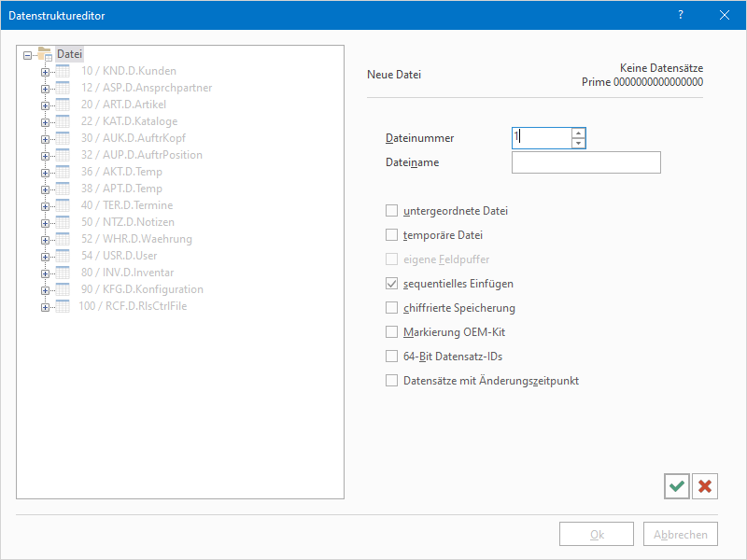Click the red X discard icon

click(x=705, y=486)
